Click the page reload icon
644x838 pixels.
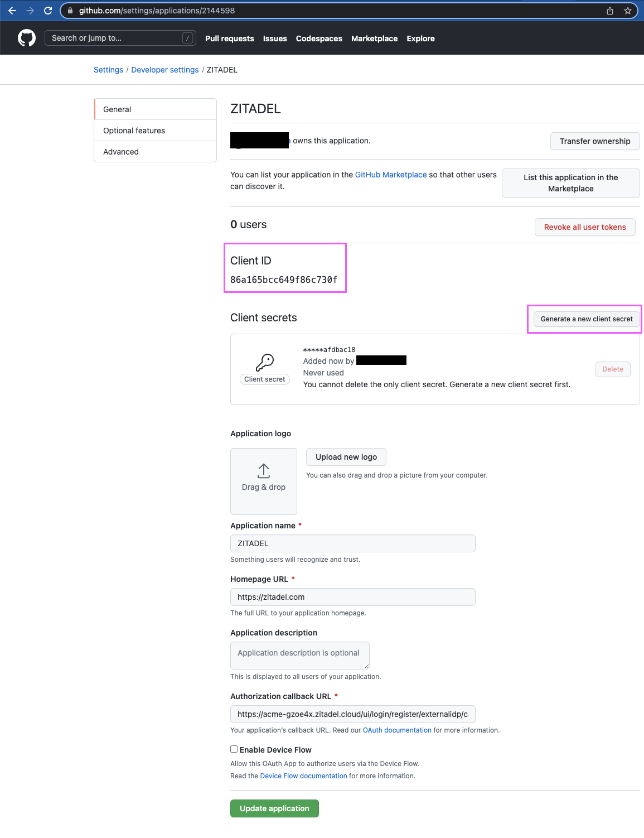pyautogui.click(x=49, y=10)
